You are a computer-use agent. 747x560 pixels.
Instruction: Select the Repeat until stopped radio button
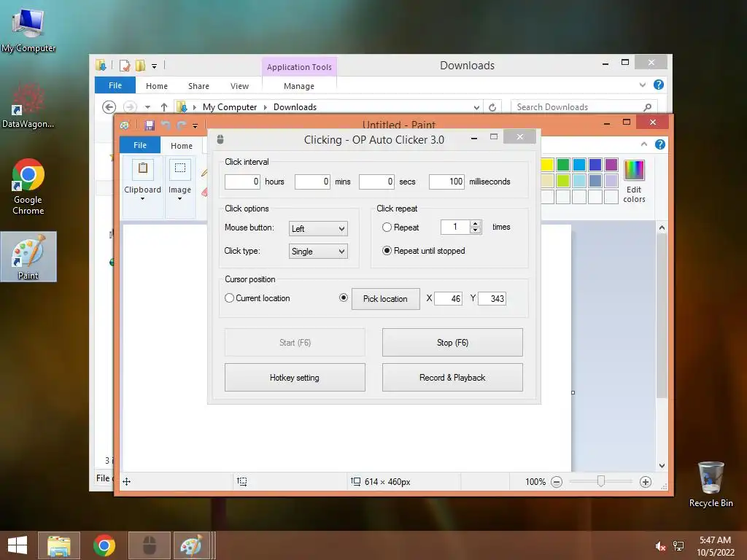tap(387, 251)
